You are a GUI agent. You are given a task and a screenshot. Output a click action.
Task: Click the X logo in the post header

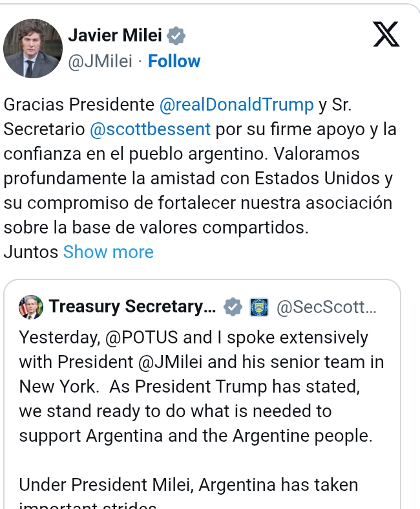(386, 35)
